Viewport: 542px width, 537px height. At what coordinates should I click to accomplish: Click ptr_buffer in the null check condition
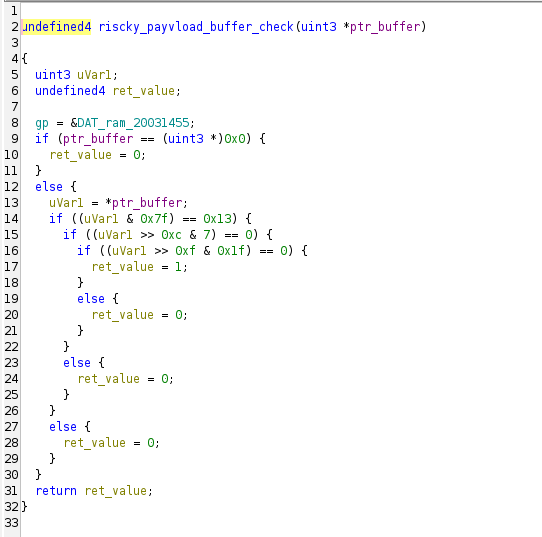coord(98,139)
